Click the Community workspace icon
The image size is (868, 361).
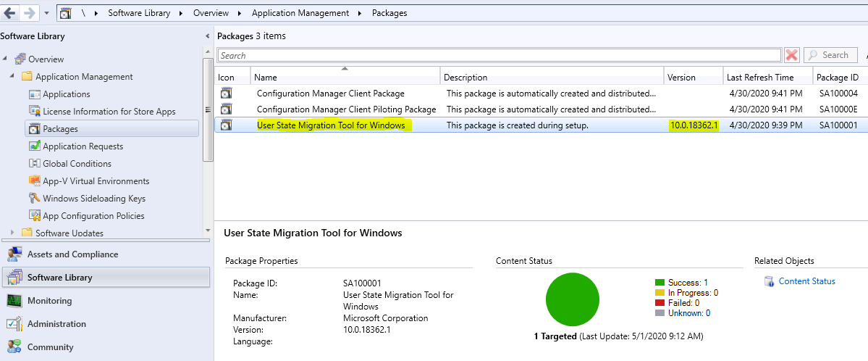14,347
